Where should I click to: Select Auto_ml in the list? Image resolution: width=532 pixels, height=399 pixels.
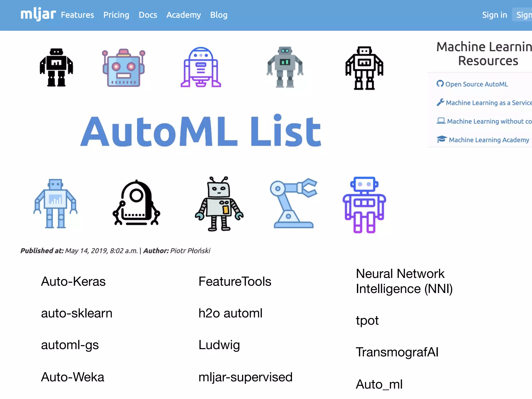click(379, 384)
